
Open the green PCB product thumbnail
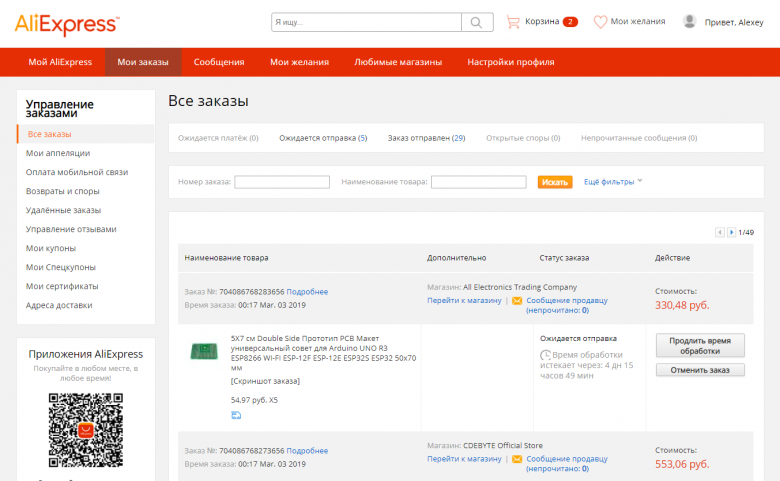204,351
